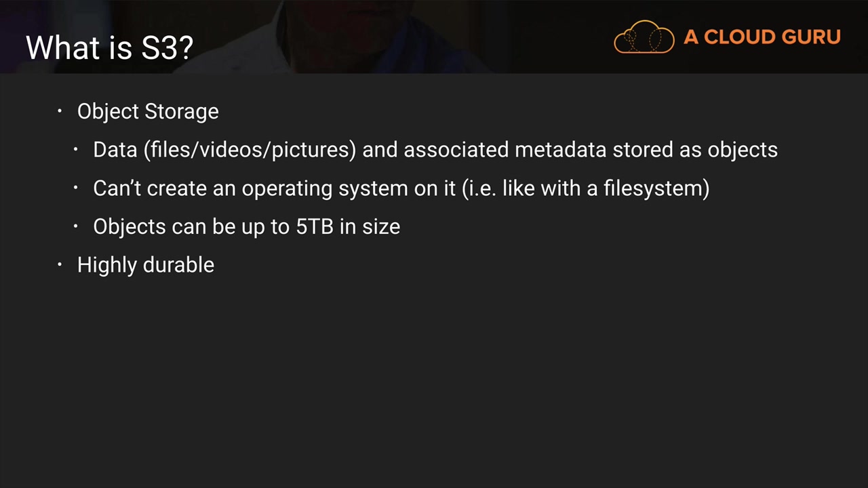Click the words 'stored as objects'

pyautogui.click(x=695, y=150)
